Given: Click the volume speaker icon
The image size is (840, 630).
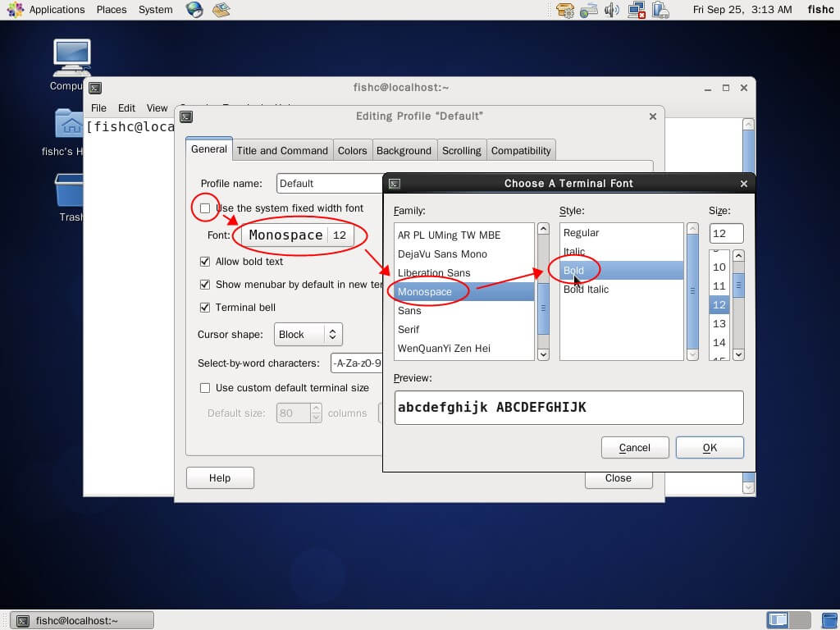Looking at the screenshot, I should click(612, 10).
